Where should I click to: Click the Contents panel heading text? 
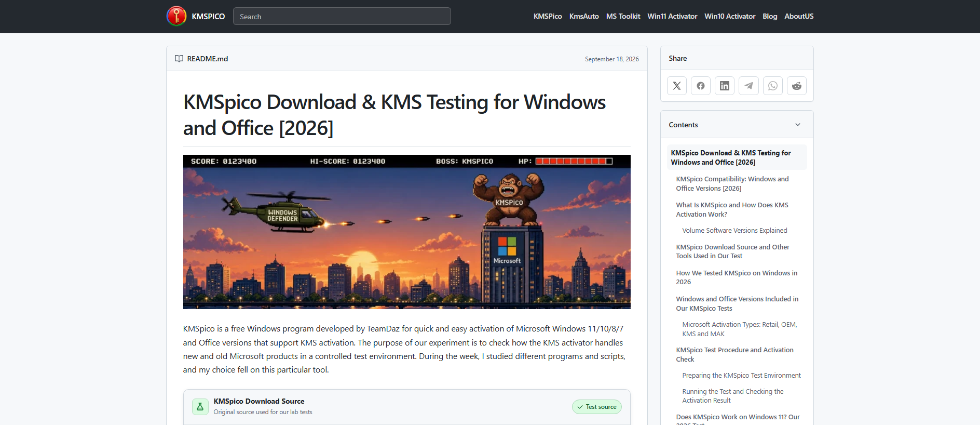point(683,125)
